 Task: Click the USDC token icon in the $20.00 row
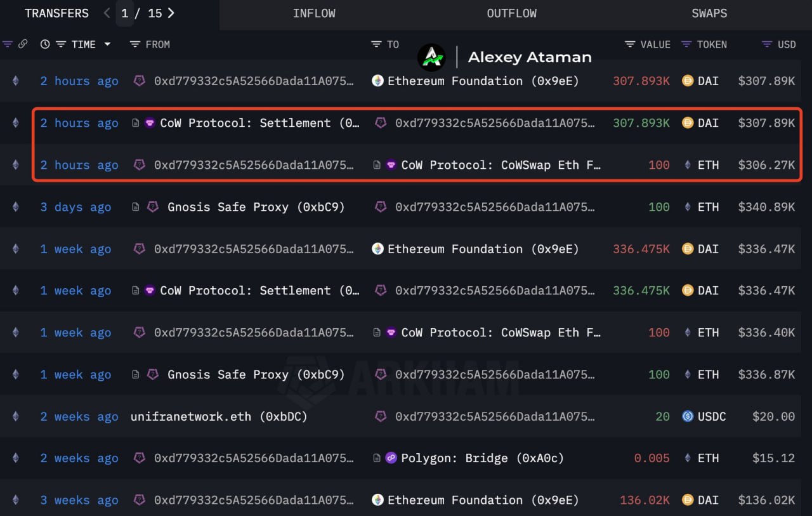pyautogui.click(x=688, y=416)
